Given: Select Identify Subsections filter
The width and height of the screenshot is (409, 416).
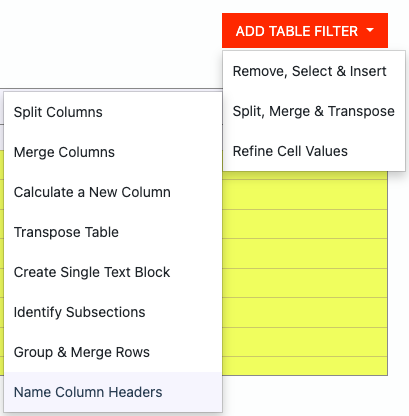Looking at the screenshot, I should pos(113,312).
